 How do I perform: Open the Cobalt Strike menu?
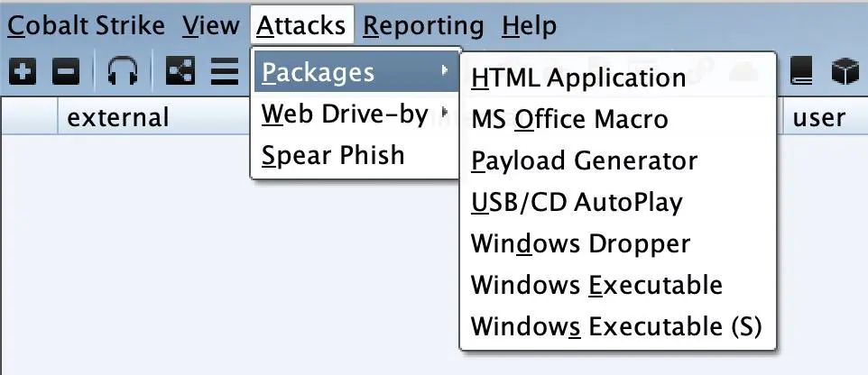coord(86,25)
